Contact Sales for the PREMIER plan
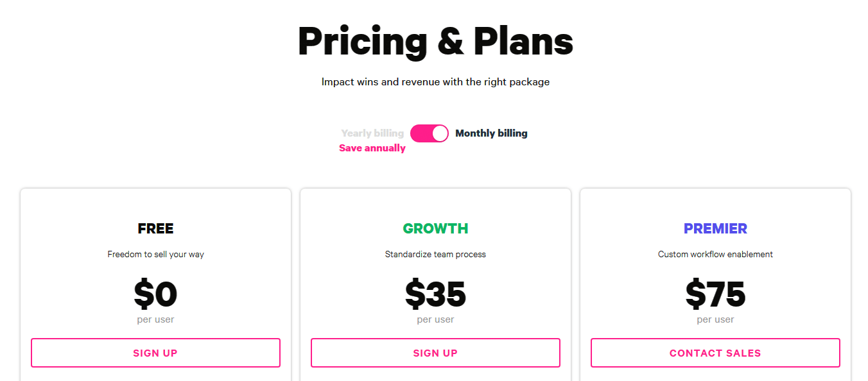Image resolution: width=868 pixels, height=381 pixels. 715,353
